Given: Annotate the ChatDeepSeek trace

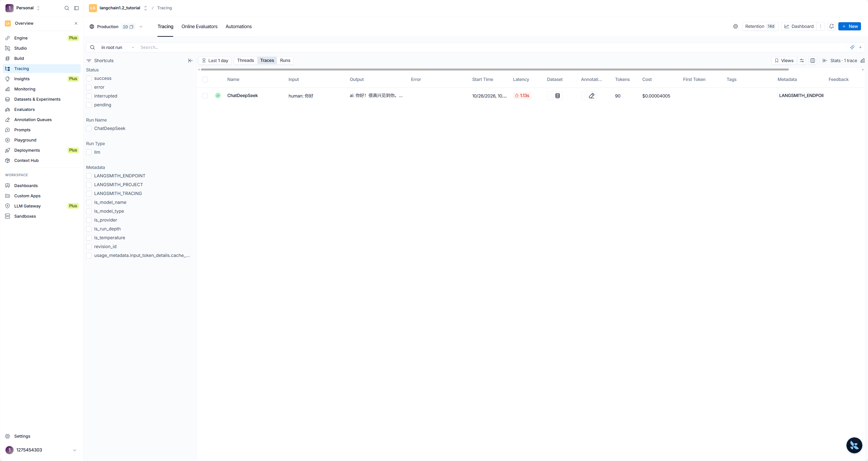Looking at the screenshot, I should click(x=589, y=96).
